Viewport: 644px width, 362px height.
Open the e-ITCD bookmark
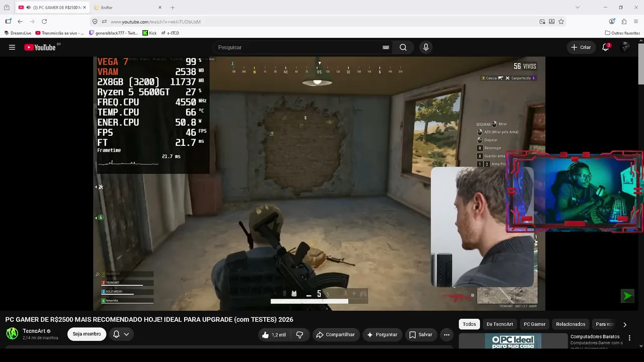170,33
